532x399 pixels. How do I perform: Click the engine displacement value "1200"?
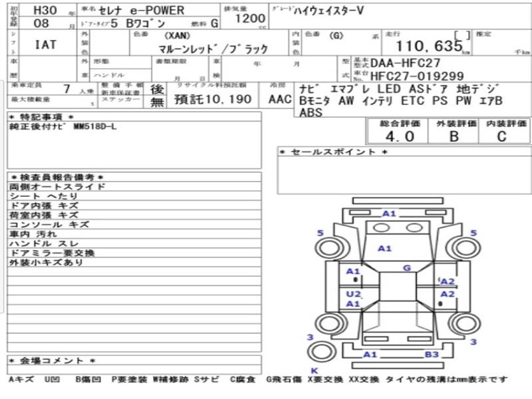click(x=251, y=19)
